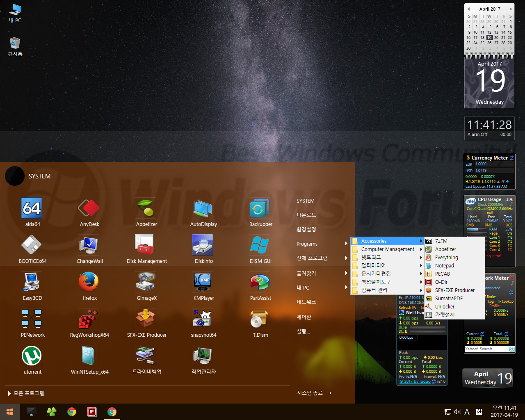This screenshot has height=420, width=525.
Task: Open Computer Management submenu
Action: coord(387,249)
